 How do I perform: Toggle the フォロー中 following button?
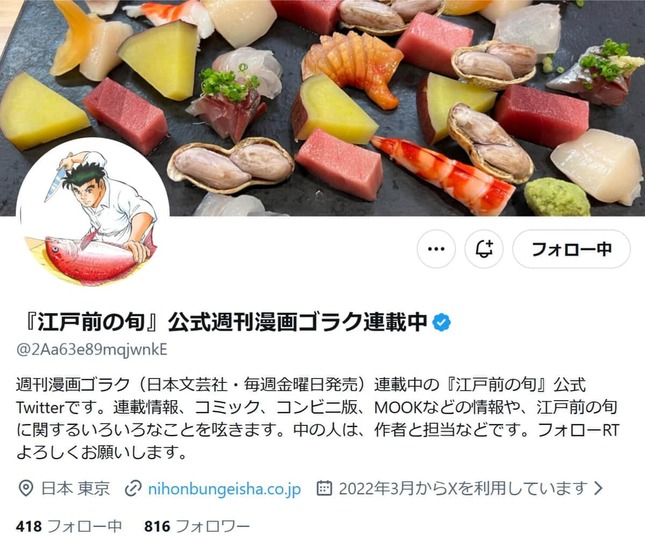[x=571, y=249]
